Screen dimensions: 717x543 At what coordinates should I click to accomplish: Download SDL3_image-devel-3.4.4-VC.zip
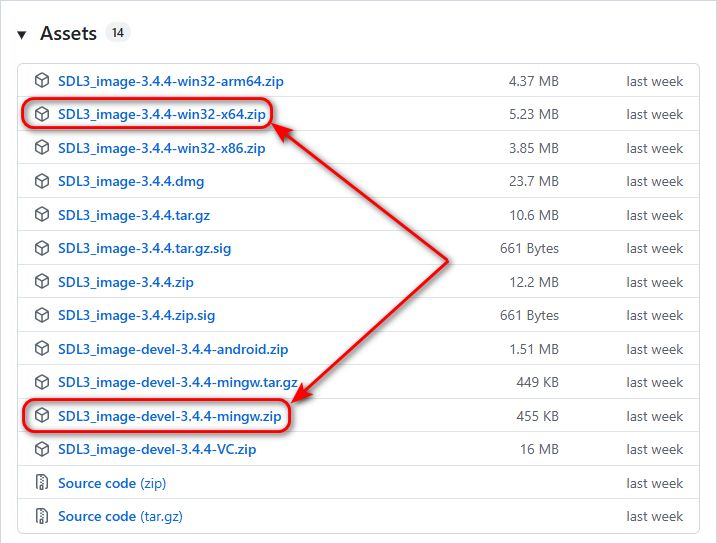pyautogui.click(x=157, y=450)
